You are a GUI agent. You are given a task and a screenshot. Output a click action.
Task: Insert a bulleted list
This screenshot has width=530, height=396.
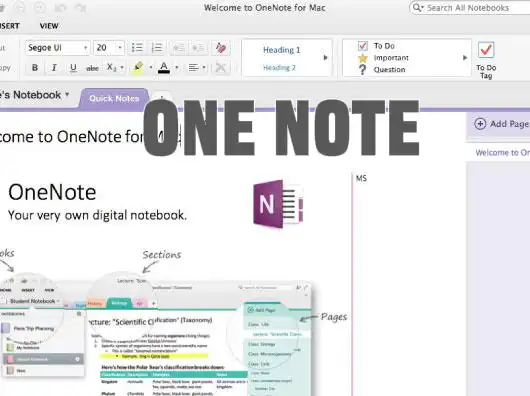coord(137,48)
